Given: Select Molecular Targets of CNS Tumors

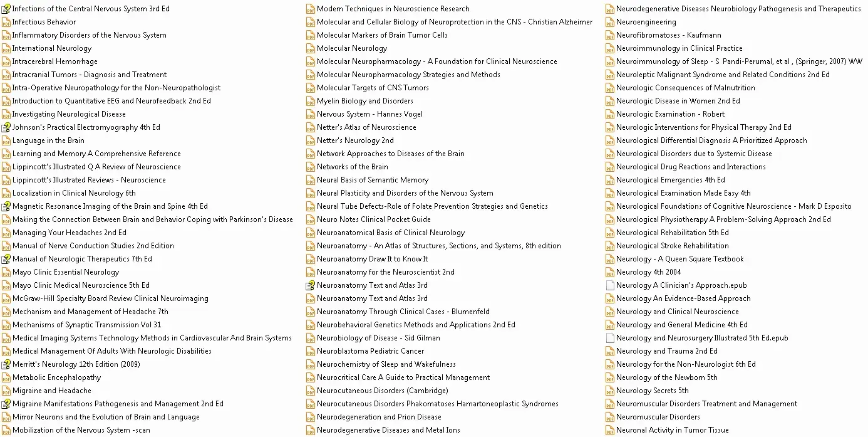Looking at the screenshot, I should 373,88.
